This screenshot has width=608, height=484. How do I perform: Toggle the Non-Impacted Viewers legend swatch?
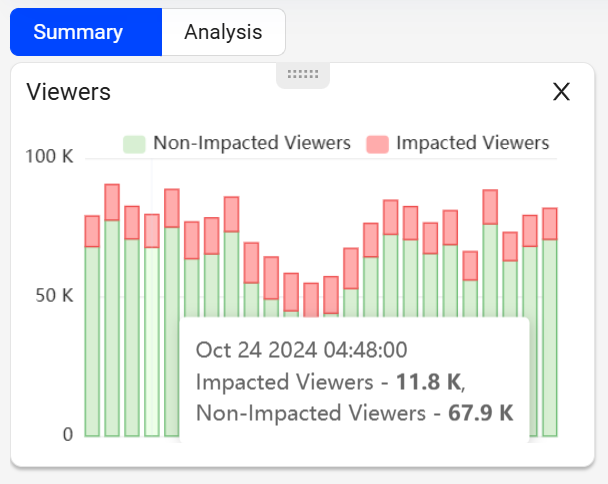pyautogui.click(x=134, y=144)
